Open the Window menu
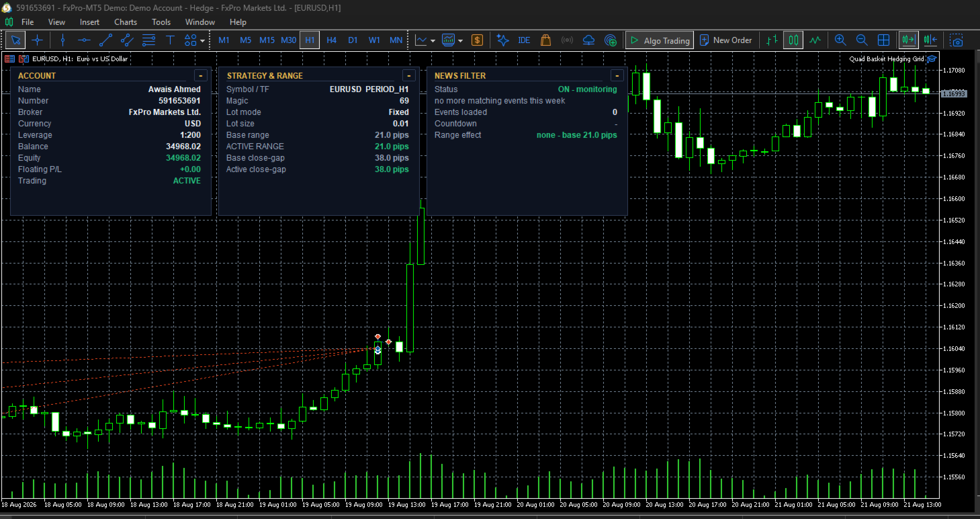Screen dimensions: 980x519 click(200, 22)
